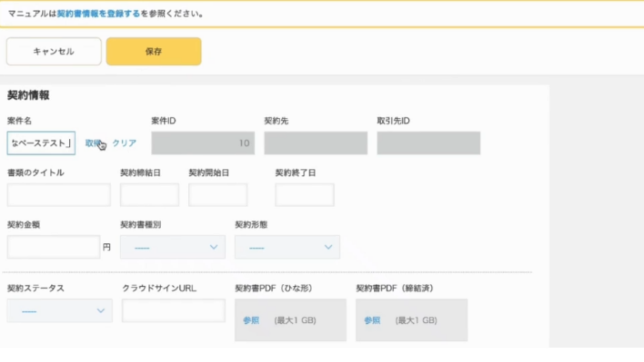Click the 契約終了日 date field
Image resolution: width=644 pixels, height=362 pixels.
(x=304, y=194)
